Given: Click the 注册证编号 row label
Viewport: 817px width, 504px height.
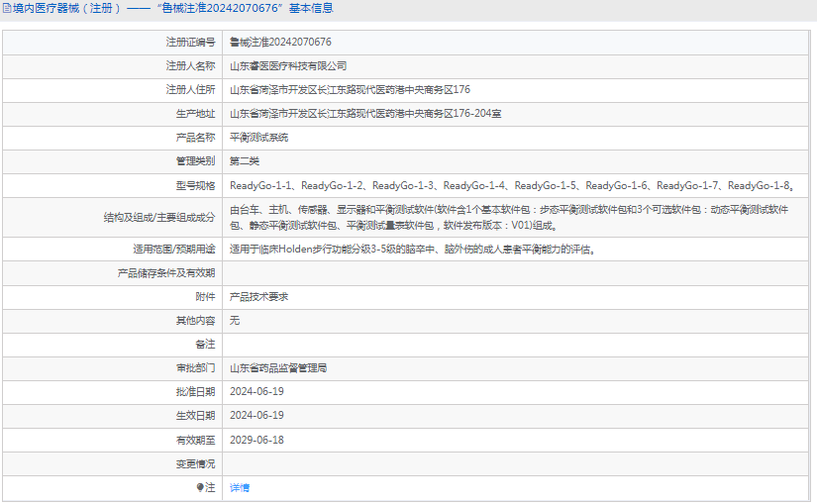Looking at the screenshot, I should coord(190,43).
